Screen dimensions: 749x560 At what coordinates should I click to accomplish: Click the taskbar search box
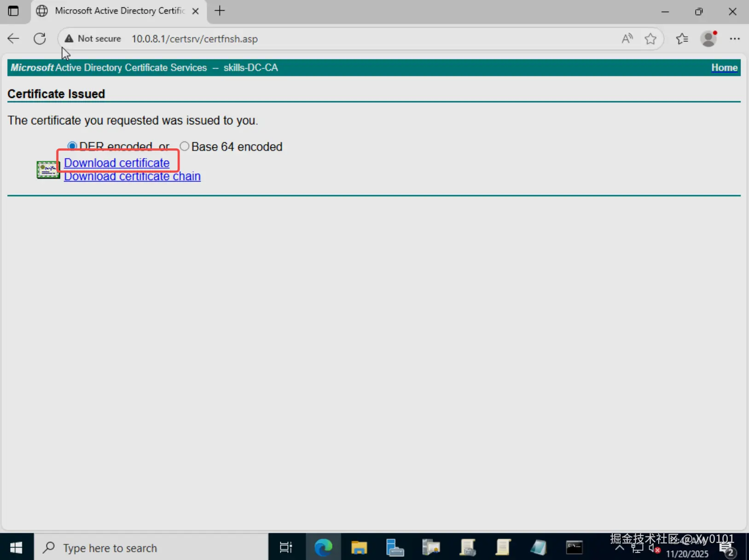[x=151, y=547]
